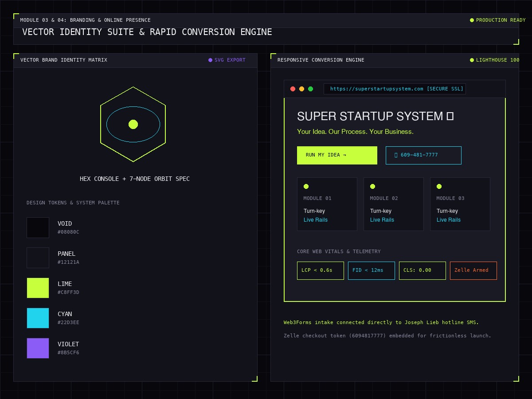Image resolution: width=532 pixels, height=399 pixels.
Task: Select the VOID color swatch
Action: click(x=38, y=227)
